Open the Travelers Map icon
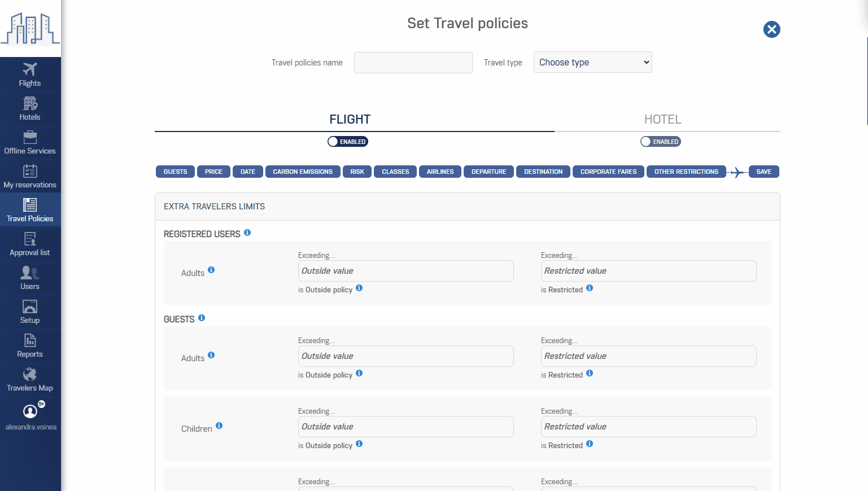Screen dimensions: 868x491 coord(30,379)
